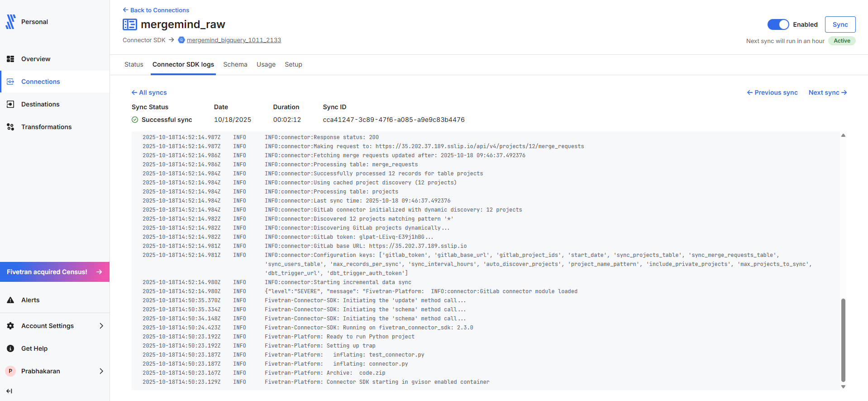Viewport: 868px width, 401px height.
Task: Click the Connections sidebar icon
Action: [10, 82]
